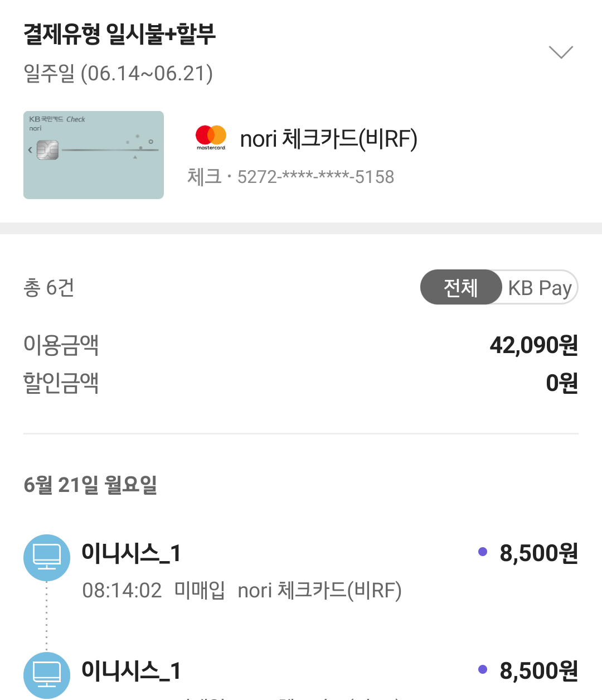Tap purple dot beside first 8,500원 amount
Image resolution: width=602 pixels, height=700 pixels.
pos(483,552)
